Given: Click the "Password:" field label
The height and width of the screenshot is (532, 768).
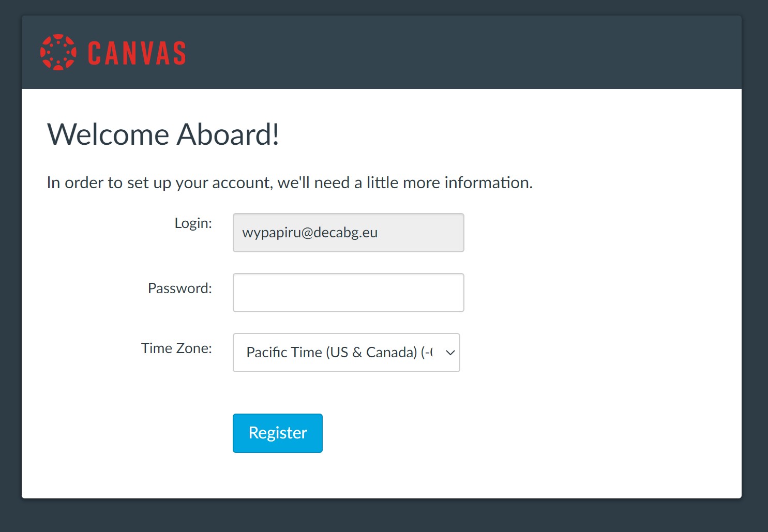Looking at the screenshot, I should [x=180, y=288].
